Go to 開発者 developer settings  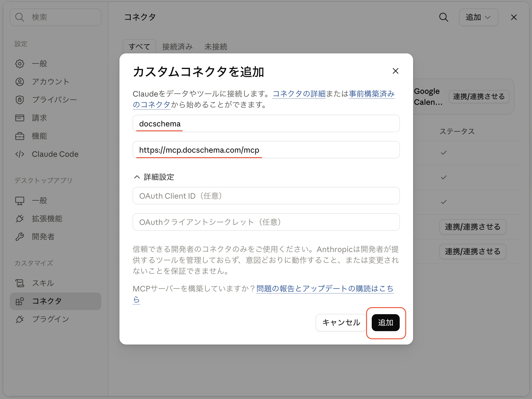56,237
